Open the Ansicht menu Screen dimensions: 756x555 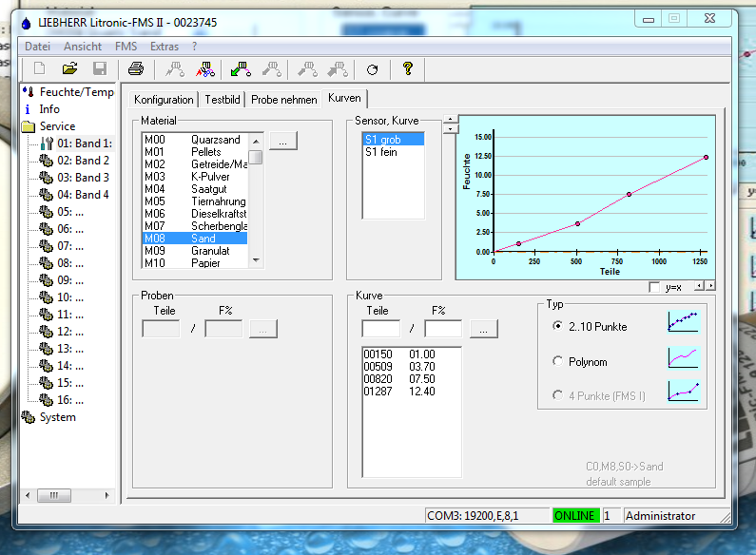click(83, 47)
